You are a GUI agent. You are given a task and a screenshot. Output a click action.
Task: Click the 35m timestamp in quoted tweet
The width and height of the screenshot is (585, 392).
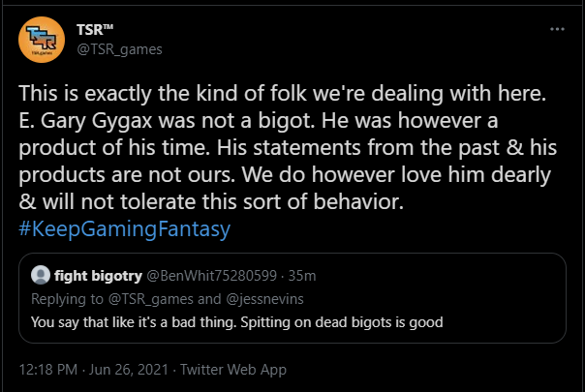coord(302,276)
